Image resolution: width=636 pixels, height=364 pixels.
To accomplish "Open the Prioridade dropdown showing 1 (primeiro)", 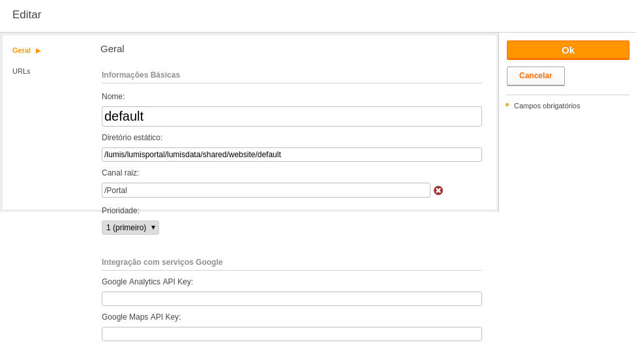I will [x=130, y=228].
